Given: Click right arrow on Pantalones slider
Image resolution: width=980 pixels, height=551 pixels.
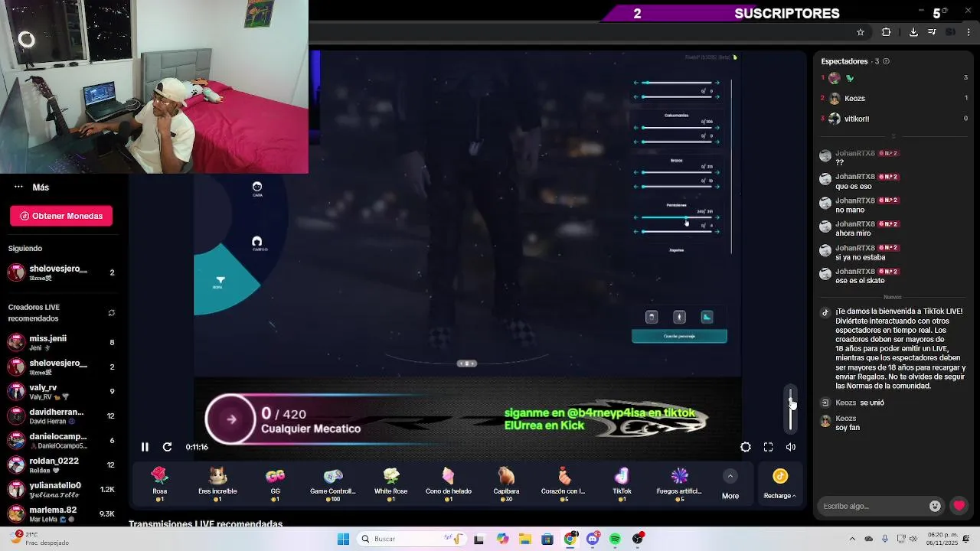Looking at the screenshot, I should (x=717, y=217).
